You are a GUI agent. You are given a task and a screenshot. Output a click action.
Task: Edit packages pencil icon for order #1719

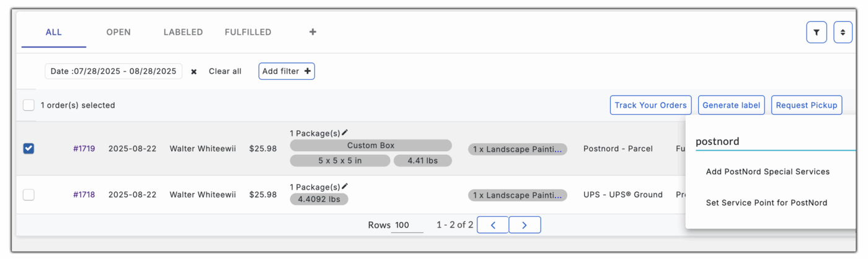(x=345, y=133)
